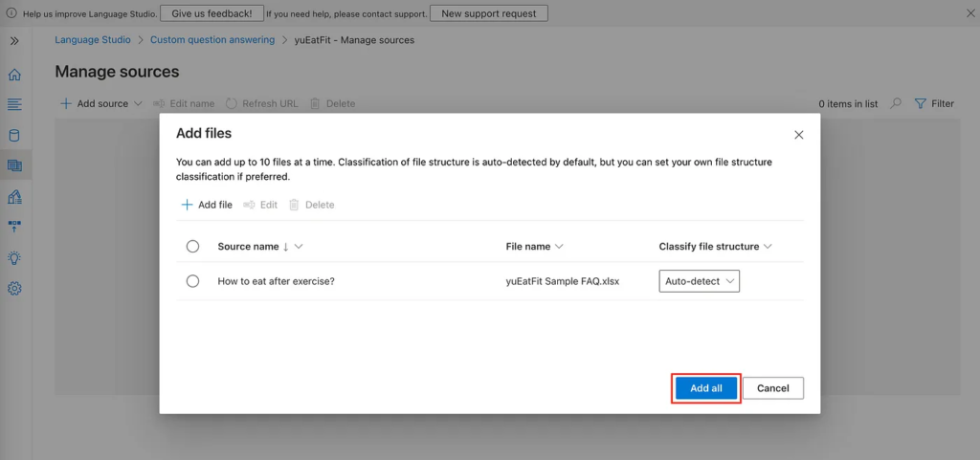Click the search magnifier icon near Filter
The height and width of the screenshot is (460, 980).
click(896, 103)
